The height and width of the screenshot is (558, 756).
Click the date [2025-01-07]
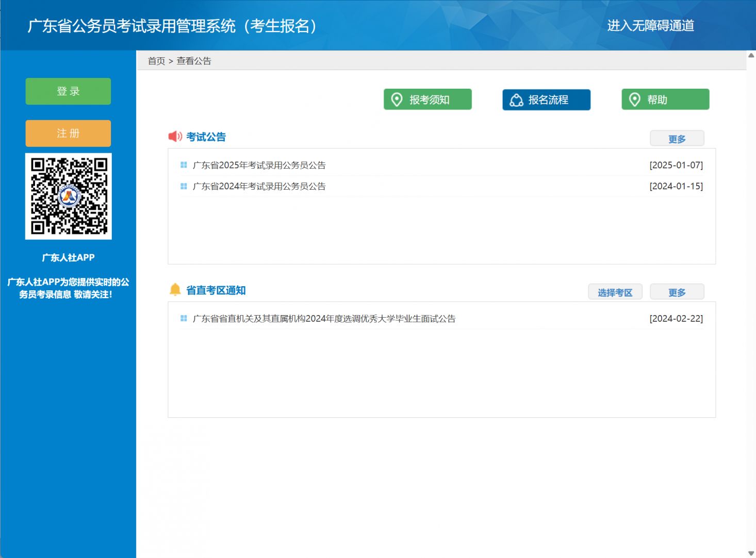pos(676,165)
